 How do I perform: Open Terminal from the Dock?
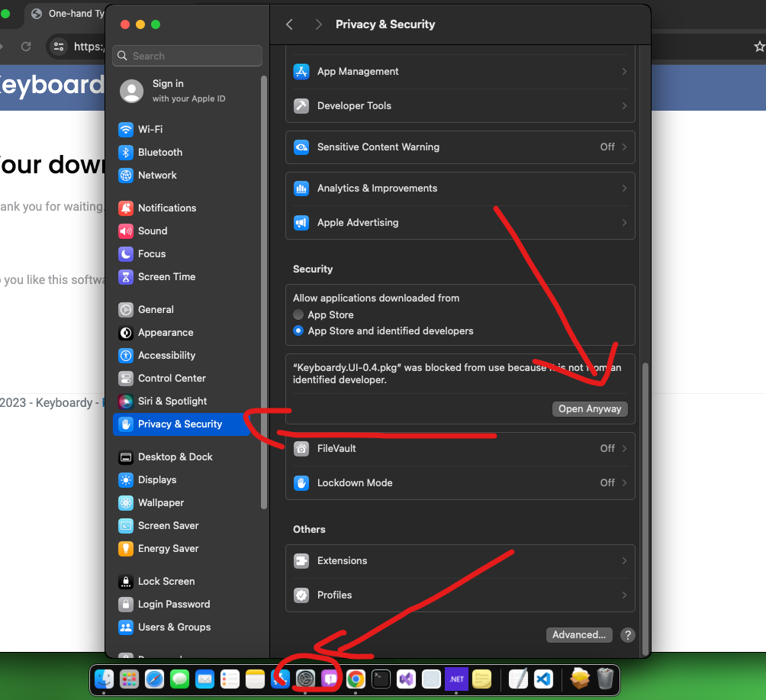click(381, 679)
